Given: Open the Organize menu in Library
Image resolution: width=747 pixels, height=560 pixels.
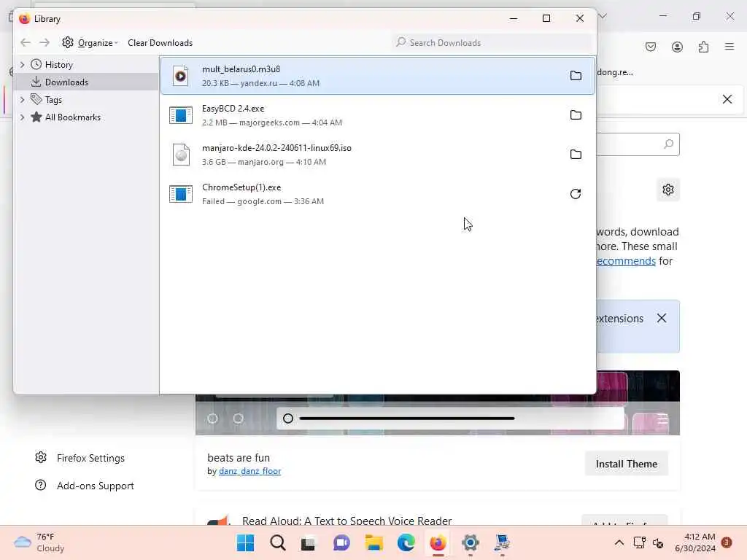Looking at the screenshot, I should tap(90, 43).
